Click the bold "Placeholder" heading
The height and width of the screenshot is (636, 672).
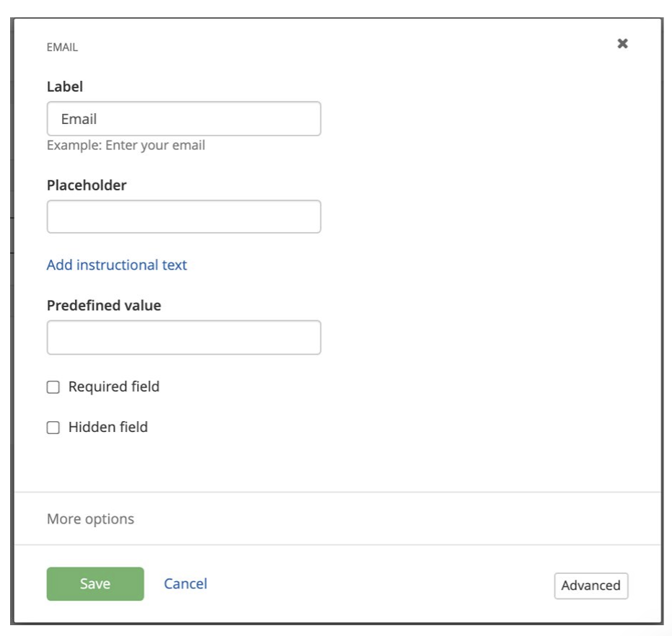tap(87, 185)
